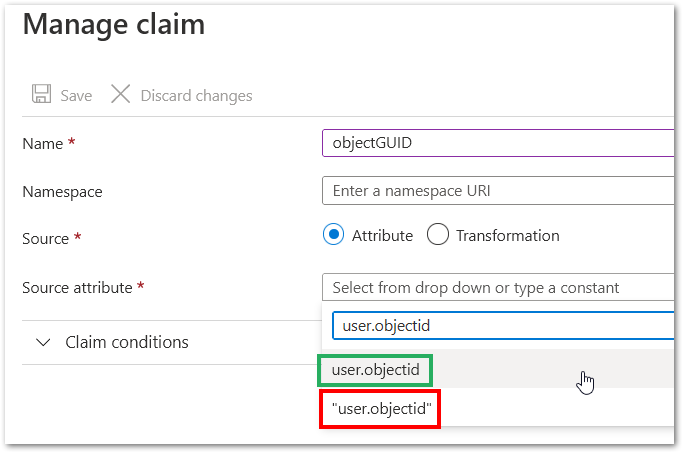Click the Name field containing objectGUID
This screenshot has width=683, height=453.
pos(498,143)
